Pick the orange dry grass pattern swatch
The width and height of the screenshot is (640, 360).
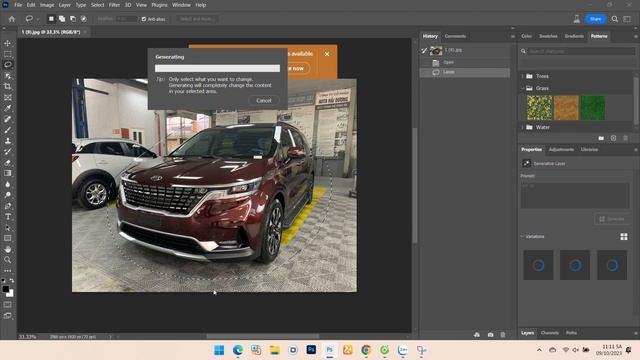(566, 108)
